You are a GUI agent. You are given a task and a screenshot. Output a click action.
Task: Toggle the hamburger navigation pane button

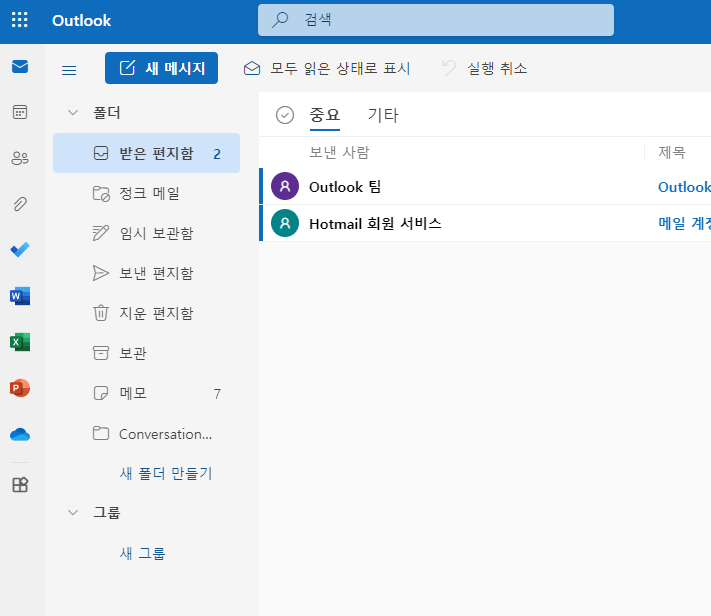click(69, 70)
